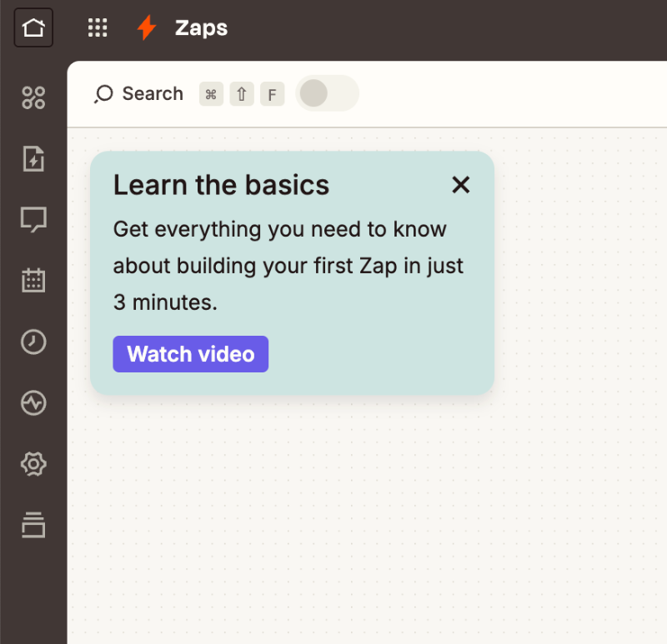Open the grid app launcher next to logo
667x644 pixels.
coord(98,27)
